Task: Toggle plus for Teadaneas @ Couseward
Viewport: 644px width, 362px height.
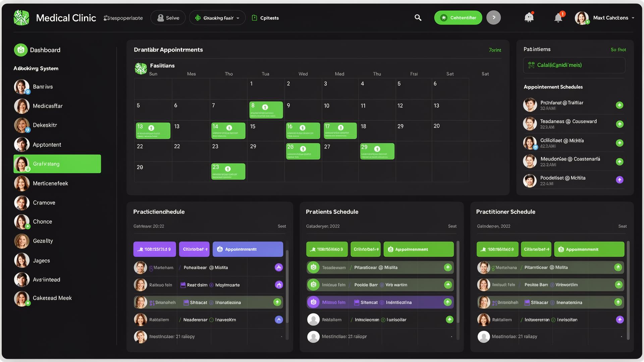Action: (620, 124)
